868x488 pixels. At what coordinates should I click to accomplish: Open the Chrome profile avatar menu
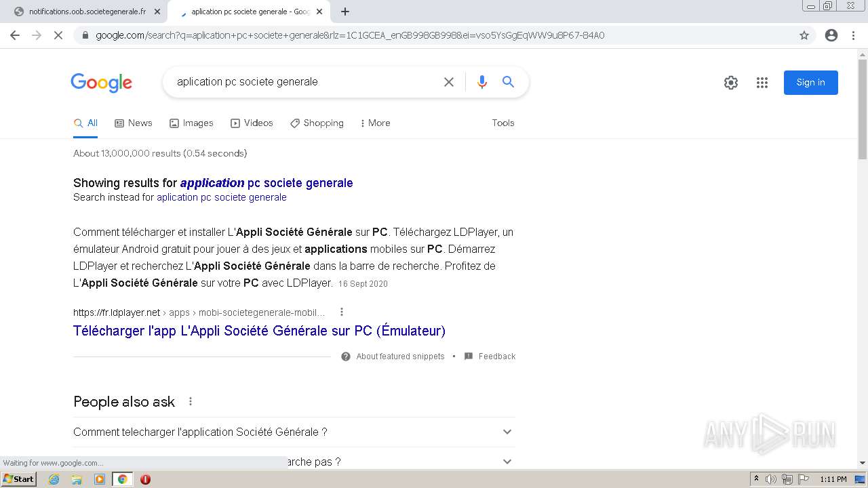pos(831,35)
